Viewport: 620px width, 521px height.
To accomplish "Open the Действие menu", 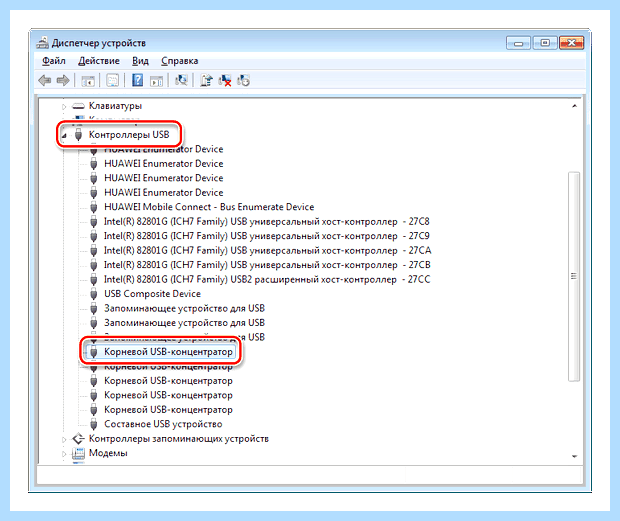I will pyautogui.click(x=99, y=61).
